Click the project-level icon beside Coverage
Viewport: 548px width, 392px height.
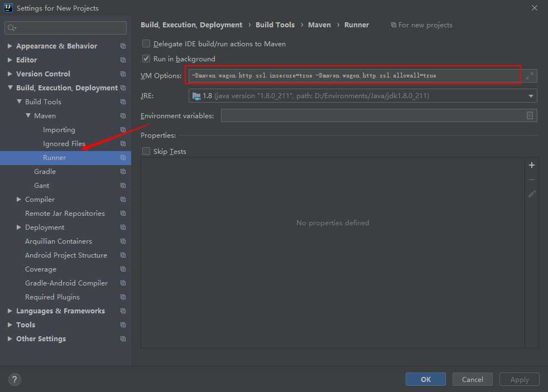(x=123, y=269)
